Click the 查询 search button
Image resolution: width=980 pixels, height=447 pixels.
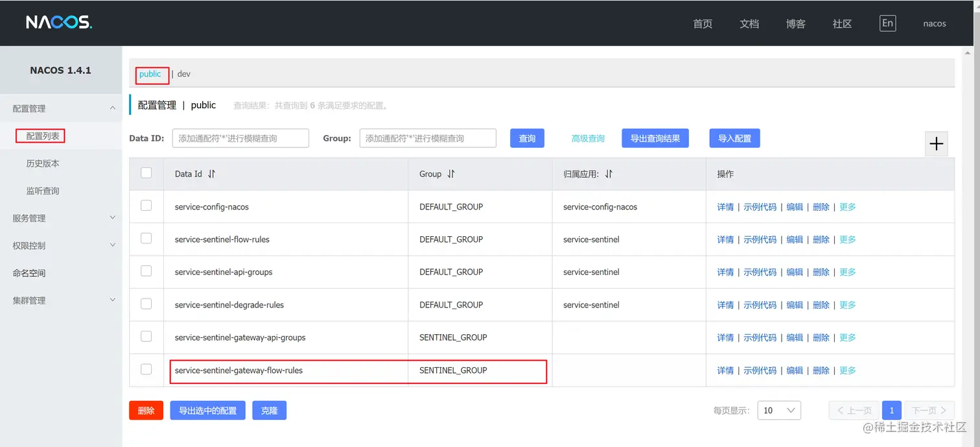pos(527,138)
